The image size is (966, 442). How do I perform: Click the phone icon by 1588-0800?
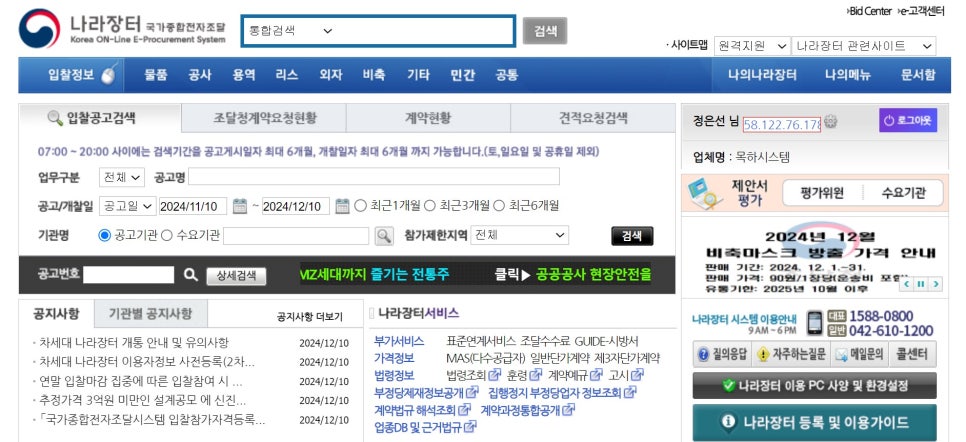814,323
